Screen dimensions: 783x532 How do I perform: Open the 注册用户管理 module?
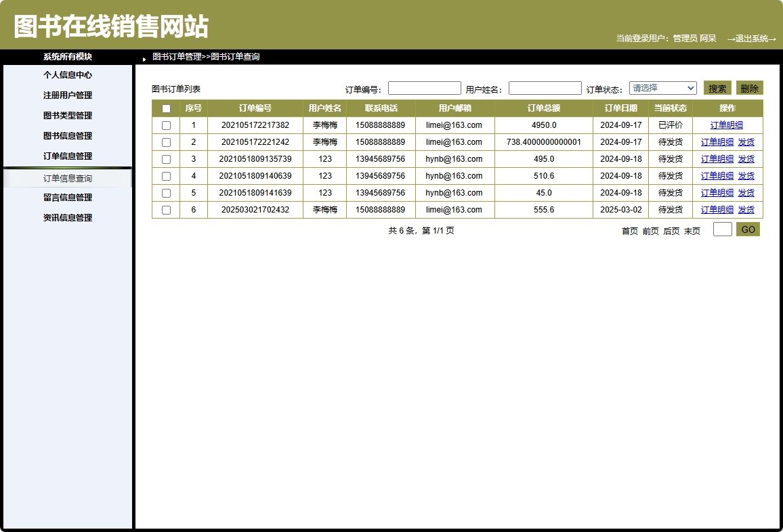pyautogui.click(x=68, y=95)
